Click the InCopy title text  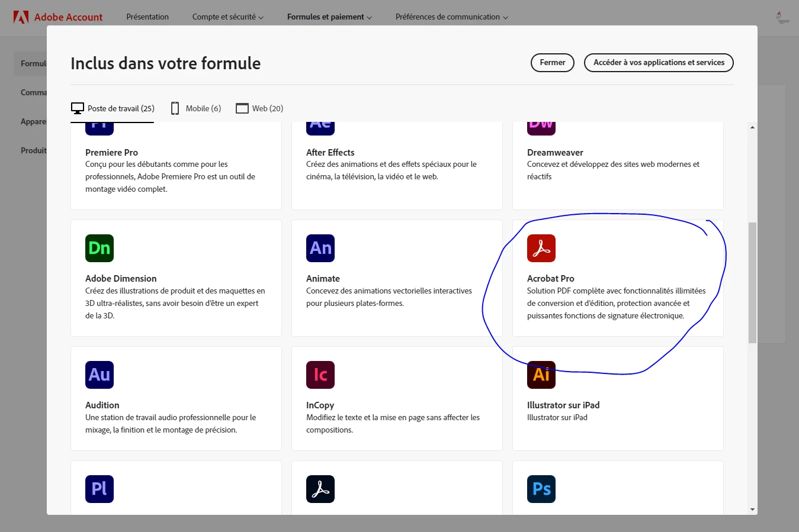pos(320,405)
